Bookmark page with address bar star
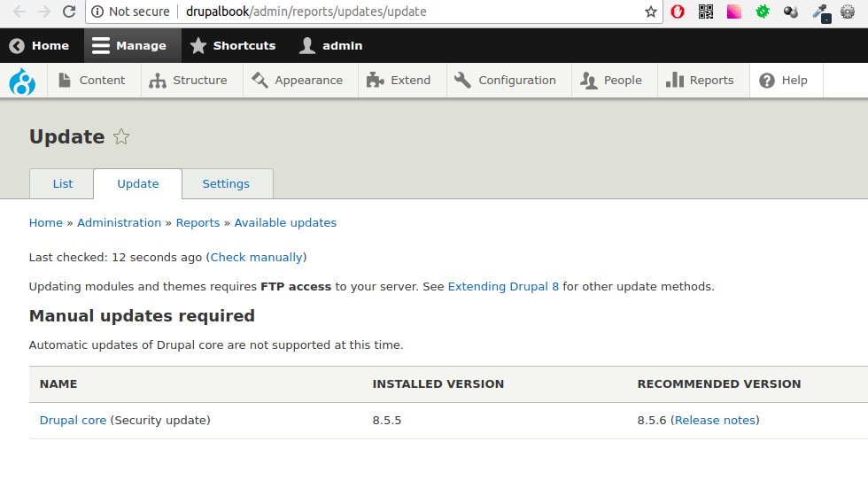This screenshot has height=480, width=868. [x=651, y=12]
